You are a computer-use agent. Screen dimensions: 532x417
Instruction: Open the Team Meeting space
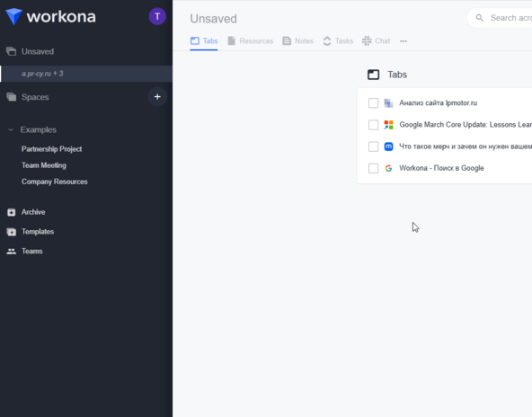point(44,165)
